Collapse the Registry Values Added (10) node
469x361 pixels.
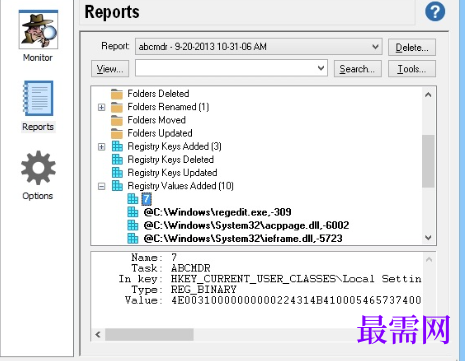click(102, 186)
